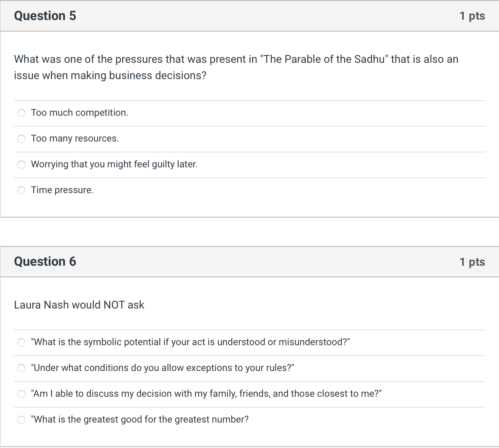499x448 pixels.
Task: Click the 'What is the symbolic potential' answer text
Action: (190, 342)
